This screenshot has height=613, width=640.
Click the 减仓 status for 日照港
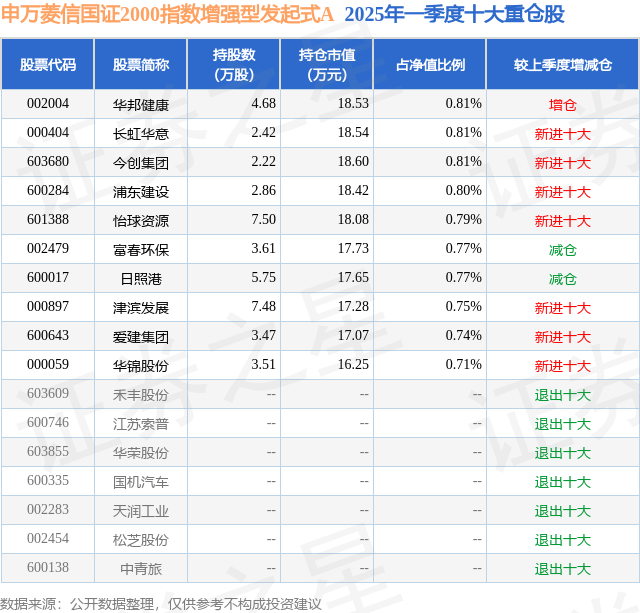pyautogui.click(x=562, y=279)
